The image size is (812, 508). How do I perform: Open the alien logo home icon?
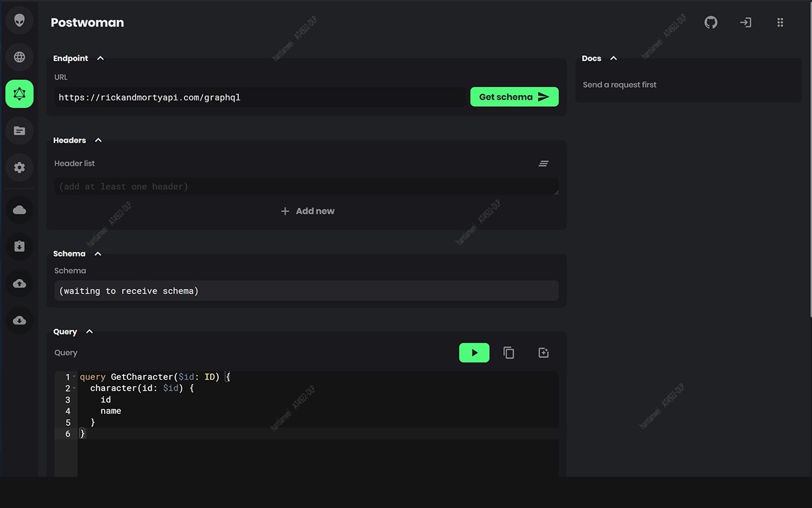tap(20, 20)
